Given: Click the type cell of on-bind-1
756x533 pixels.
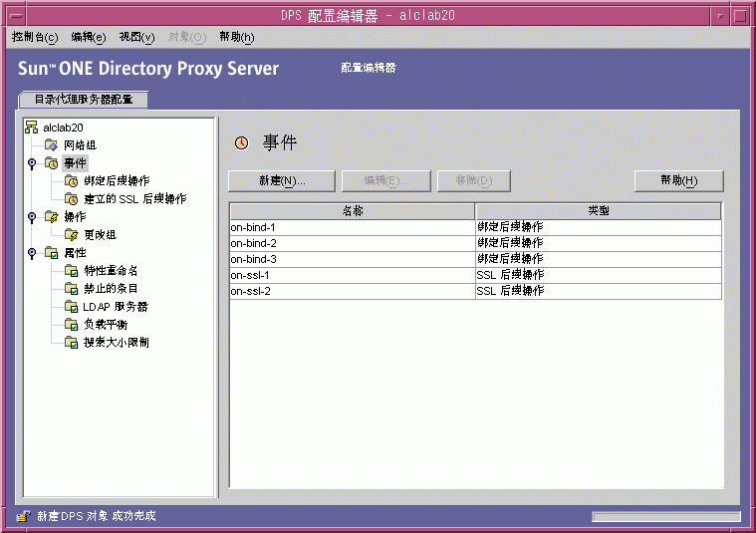Looking at the screenshot, I should (x=599, y=227).
